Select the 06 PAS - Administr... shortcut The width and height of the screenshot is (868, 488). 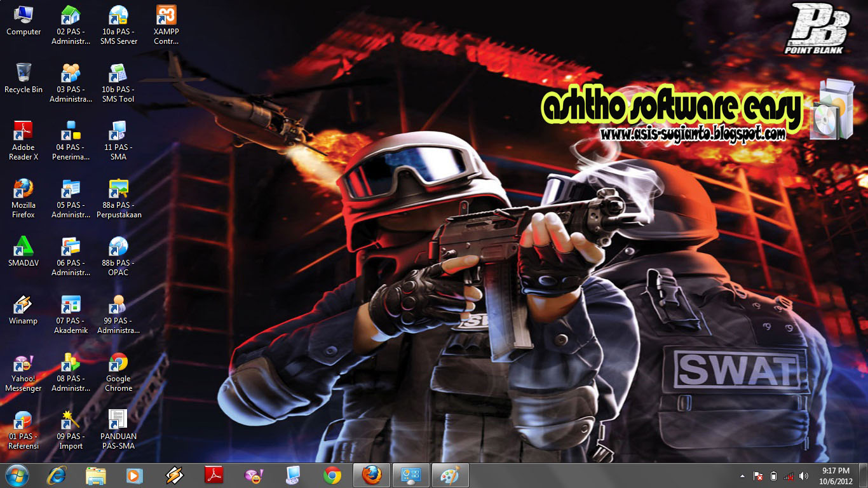point(71,257)
